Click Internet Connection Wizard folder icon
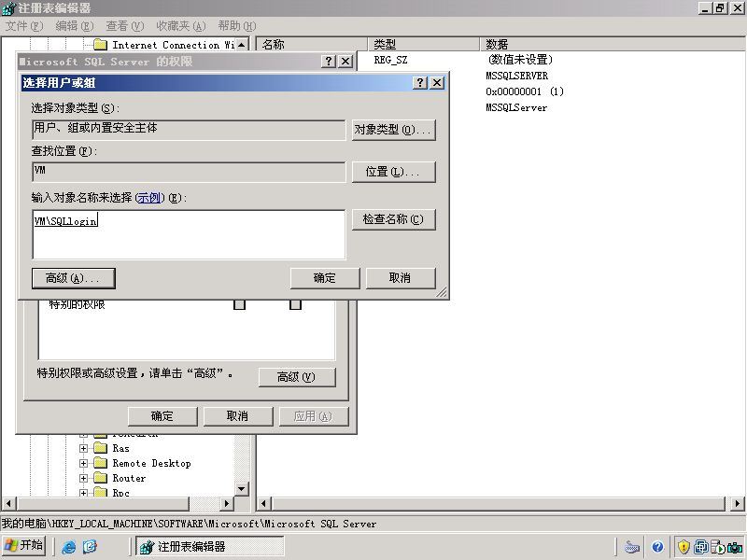 (x=100, y=45)
